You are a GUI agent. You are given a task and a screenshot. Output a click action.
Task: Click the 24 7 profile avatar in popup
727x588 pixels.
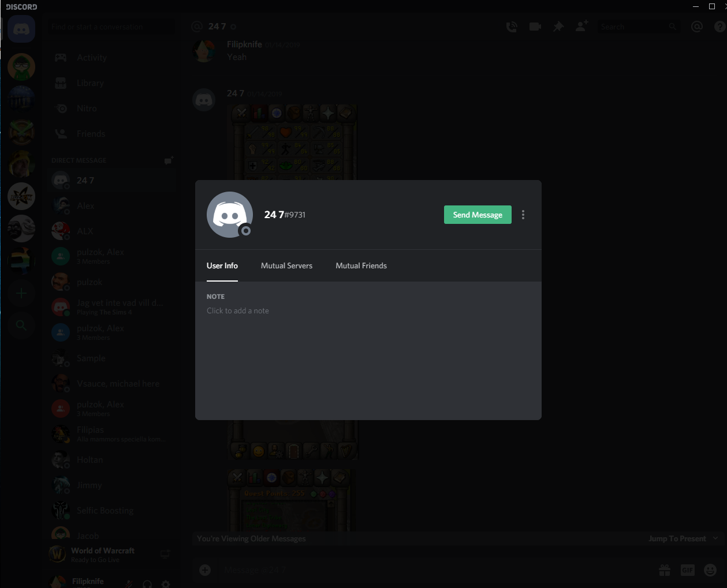[x=230, y=215]
